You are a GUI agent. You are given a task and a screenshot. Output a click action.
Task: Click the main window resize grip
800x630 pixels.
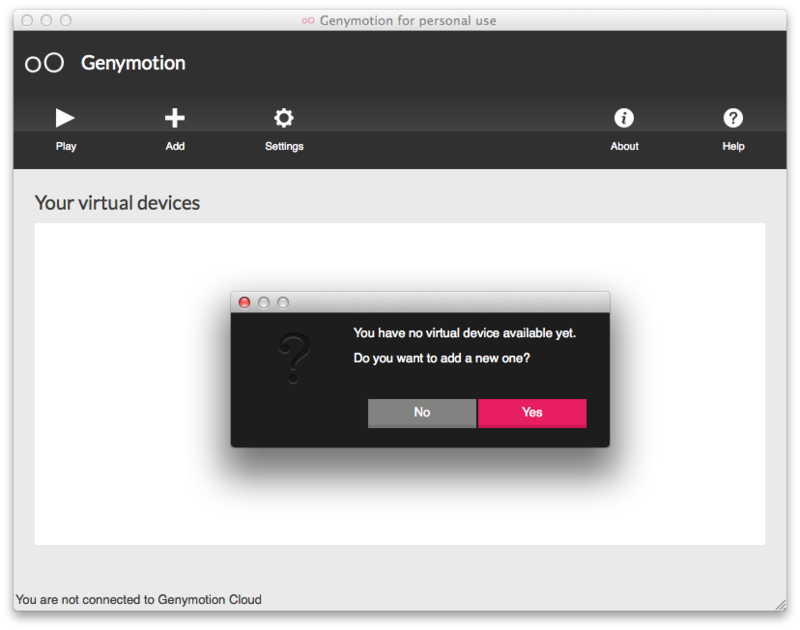[x=781, y=605]
